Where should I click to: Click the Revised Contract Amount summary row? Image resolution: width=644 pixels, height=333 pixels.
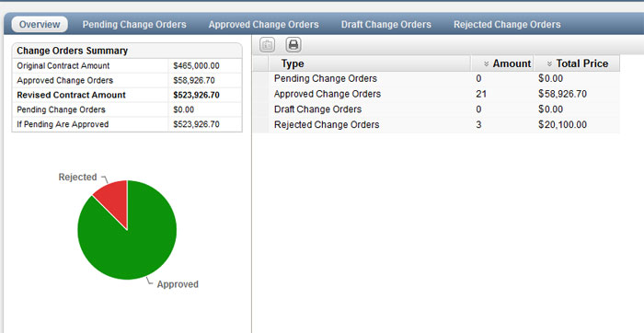pyautogui.click(x=127, y=95)
